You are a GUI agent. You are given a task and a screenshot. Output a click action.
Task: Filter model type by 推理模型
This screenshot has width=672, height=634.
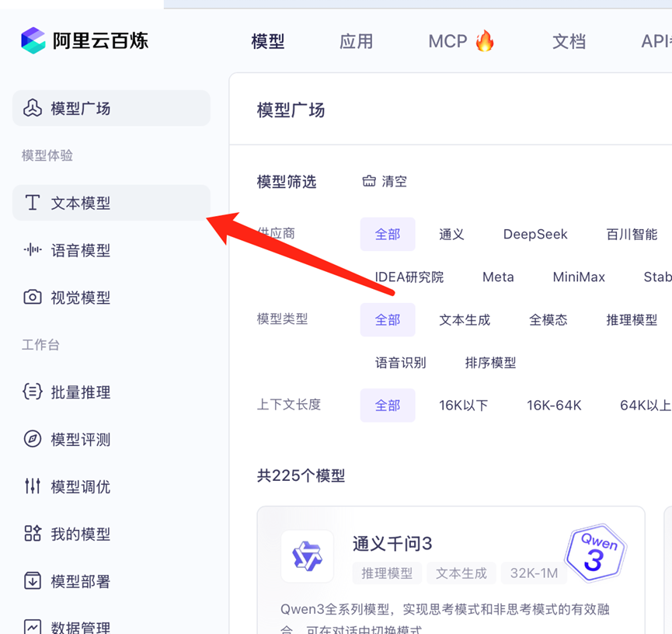tap(632, 320)
